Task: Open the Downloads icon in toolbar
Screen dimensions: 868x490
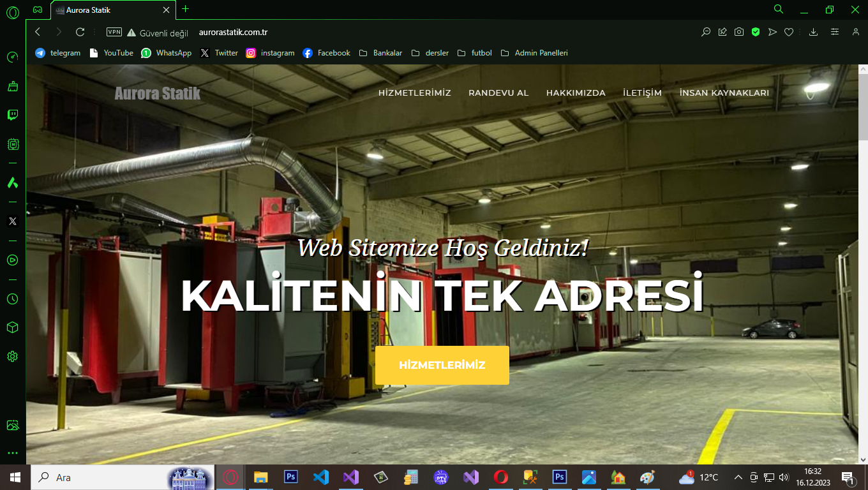Action: pos(813,32)
